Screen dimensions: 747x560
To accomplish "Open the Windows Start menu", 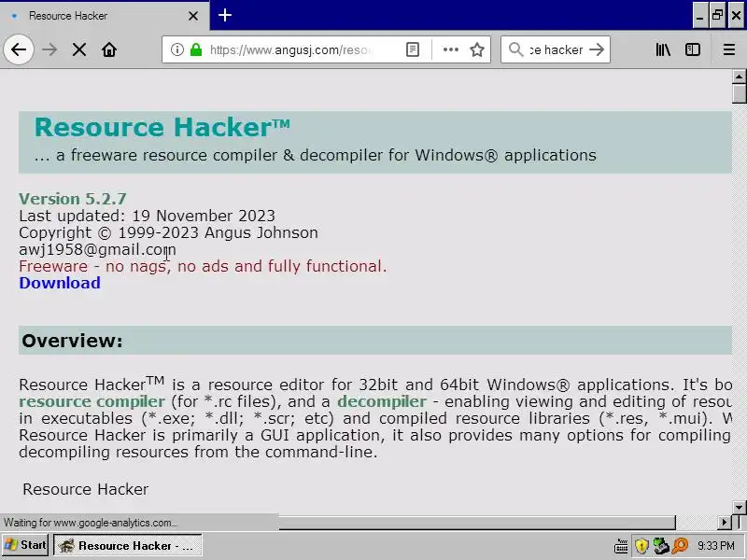I will (x=25, y=545).
